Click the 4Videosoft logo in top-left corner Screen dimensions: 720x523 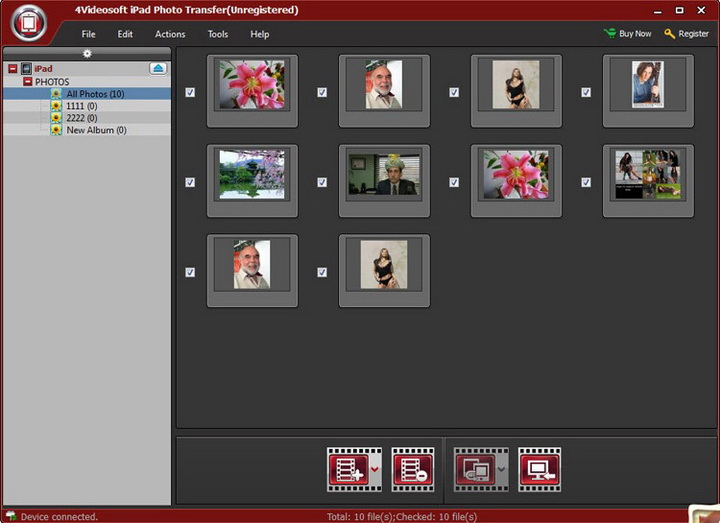[x=30, y=24]
